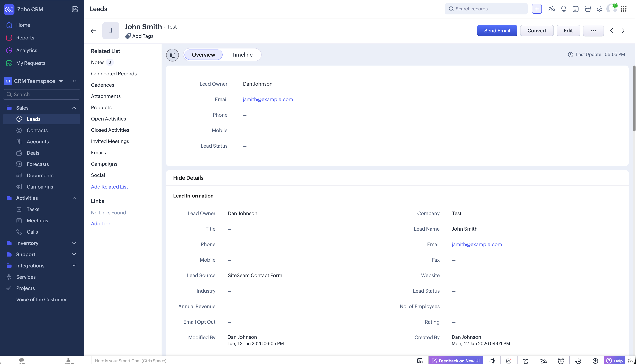Click the jsmith@example.com link in overview card
636x364 pixels.
pyautogui.click(x=268, y=99)
